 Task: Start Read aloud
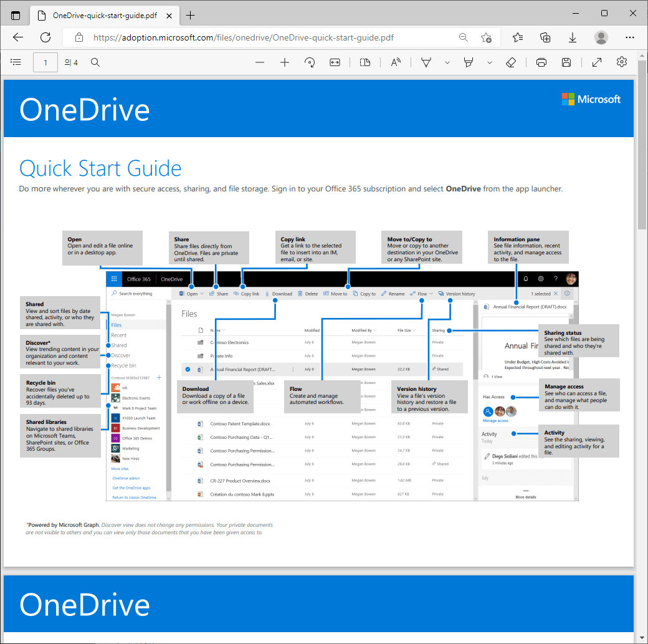pos(396,62)
